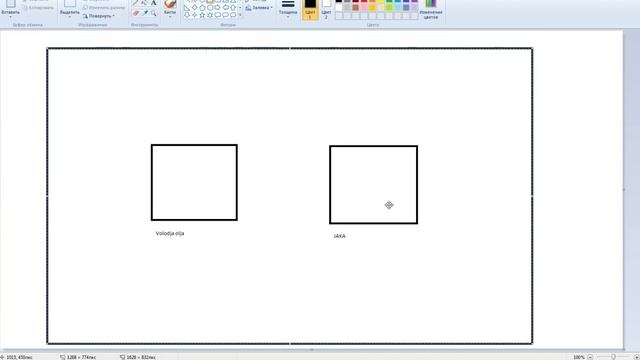
Task: Select the hexagon shape
Action: coord(210,8)
